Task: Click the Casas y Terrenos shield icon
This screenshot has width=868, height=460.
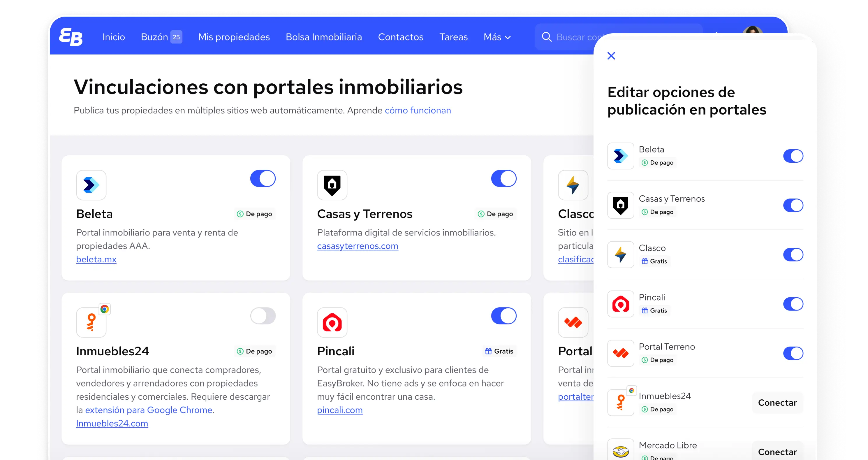Action: point(332,185)
